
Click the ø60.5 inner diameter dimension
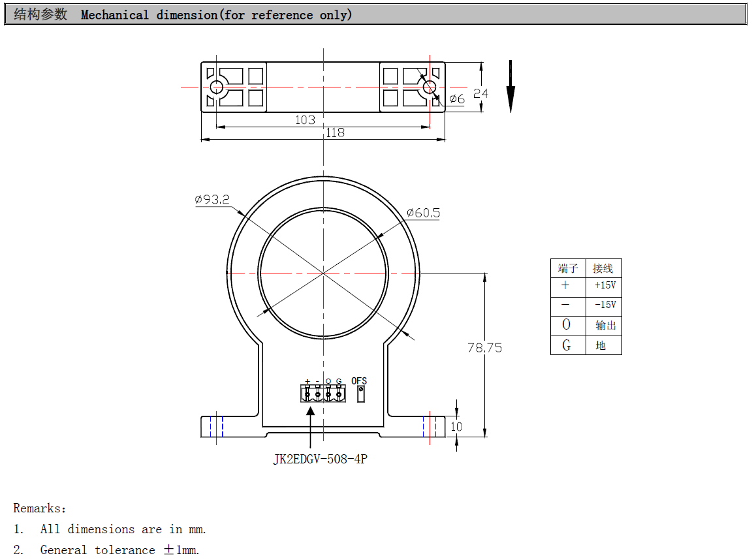coord(423,213)
